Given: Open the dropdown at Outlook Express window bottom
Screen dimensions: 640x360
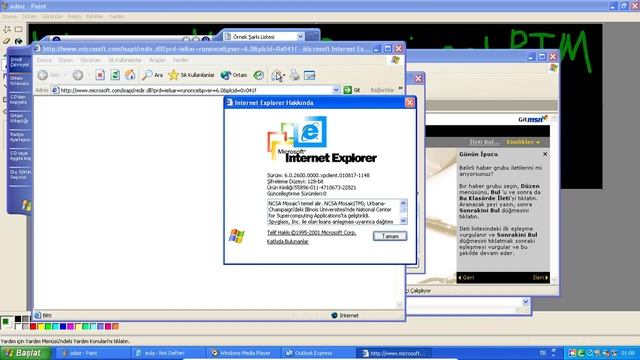Looking at the screenshot, I should point(526,302).
